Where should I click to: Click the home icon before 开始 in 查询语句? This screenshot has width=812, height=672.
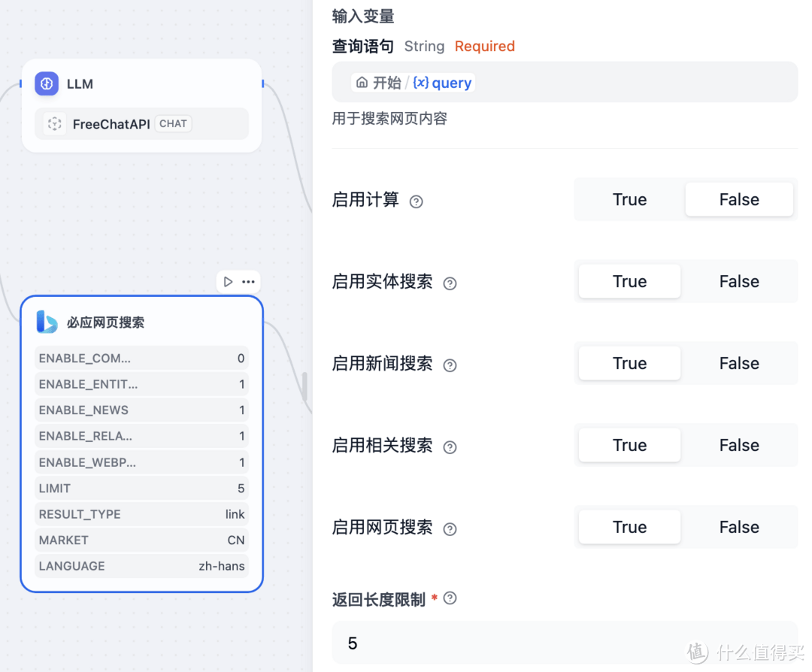pyautogui.click(x=360, y=83)
